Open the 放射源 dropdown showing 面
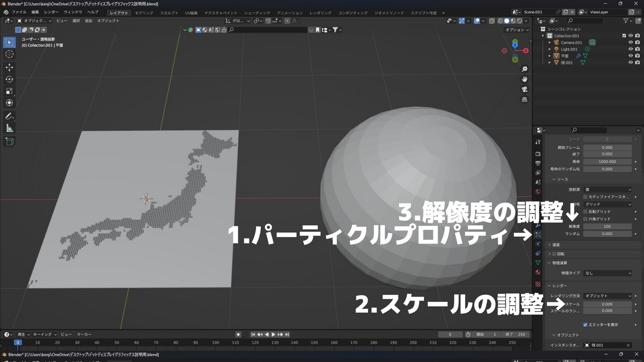Viewport: 644px width, 362px height. tap(606, 190)
